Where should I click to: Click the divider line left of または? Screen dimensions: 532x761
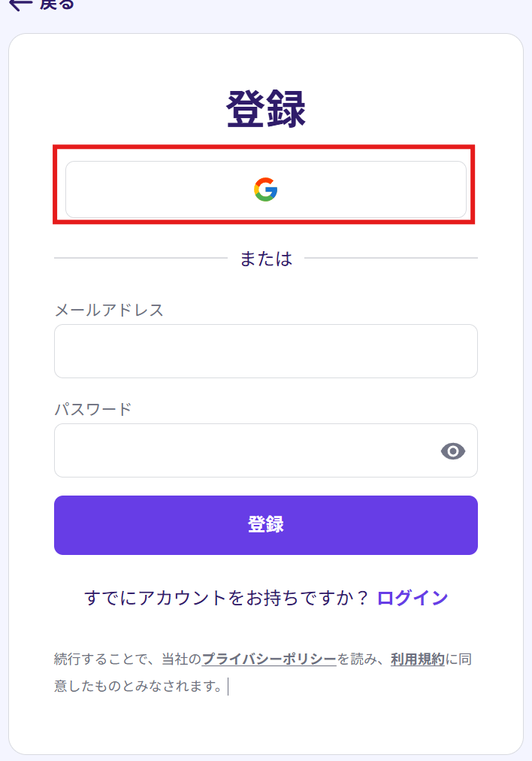tap(141, 258)
